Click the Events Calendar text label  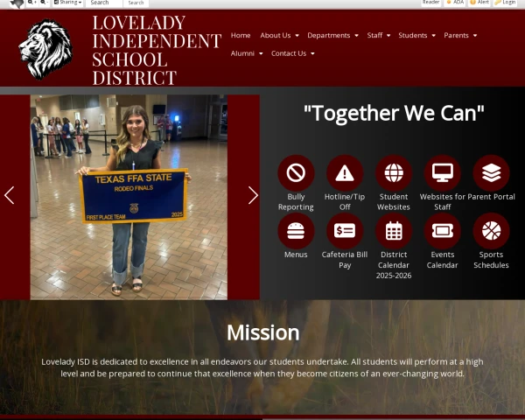pyautogui.click(x=442, y=260)
